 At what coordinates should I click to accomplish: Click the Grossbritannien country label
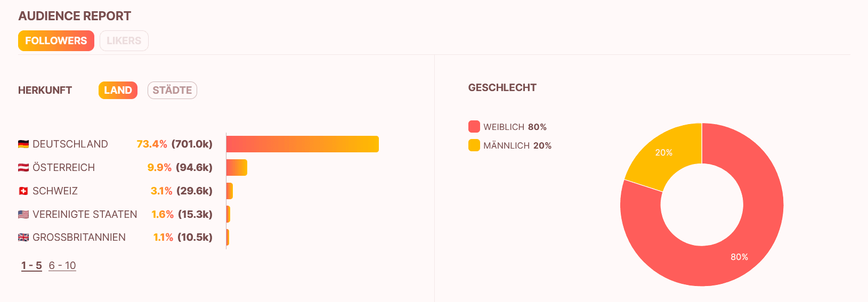click(x=79, y=238)
